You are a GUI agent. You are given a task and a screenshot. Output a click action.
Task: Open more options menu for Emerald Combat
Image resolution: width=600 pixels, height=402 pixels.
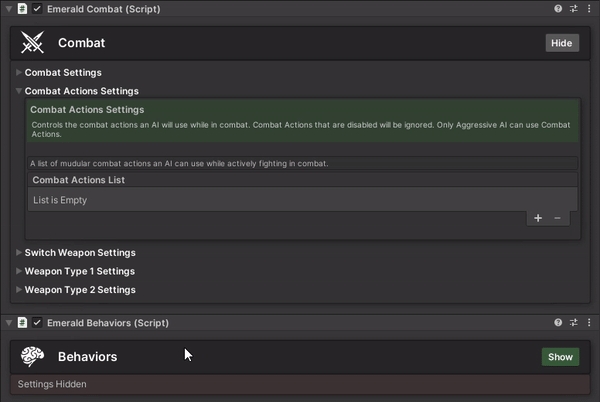(588, 8)
